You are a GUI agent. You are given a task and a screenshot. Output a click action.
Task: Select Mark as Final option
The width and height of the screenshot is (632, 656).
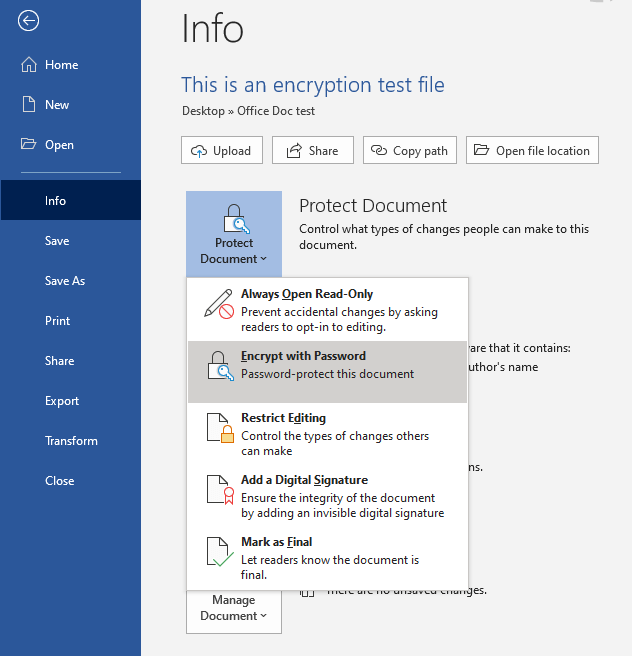click(328, 558)
